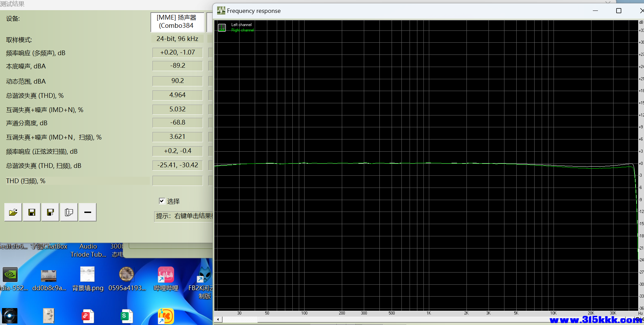Viewport: 644px width, 325px height.
Task: Click the dynamic range value 90.2
Action: tap(178, 81)
